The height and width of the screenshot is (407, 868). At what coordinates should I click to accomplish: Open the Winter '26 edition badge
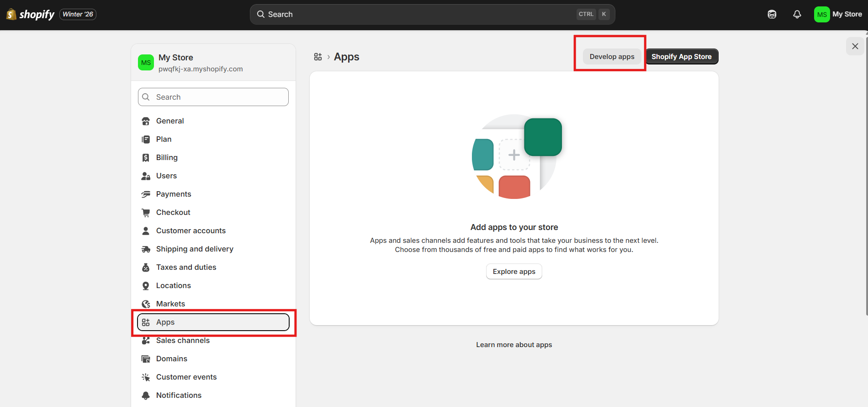coord(78,14)
